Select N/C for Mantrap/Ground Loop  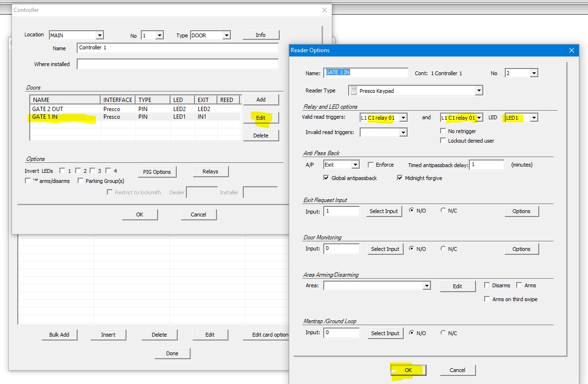point(443,333)
